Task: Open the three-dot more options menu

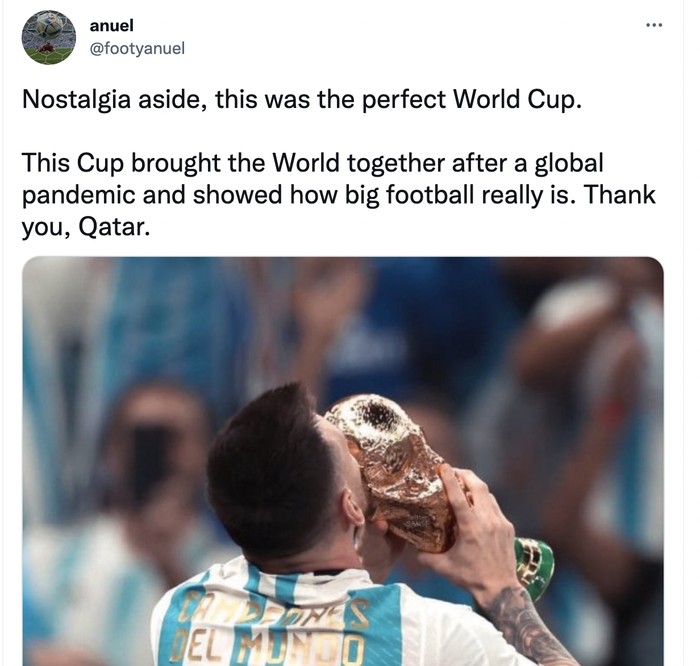Action: [654, 25]
